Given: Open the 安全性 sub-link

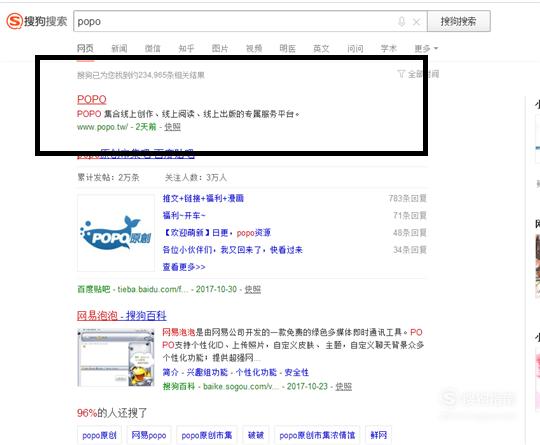Looking at the screenshot, I should point(297,372).
